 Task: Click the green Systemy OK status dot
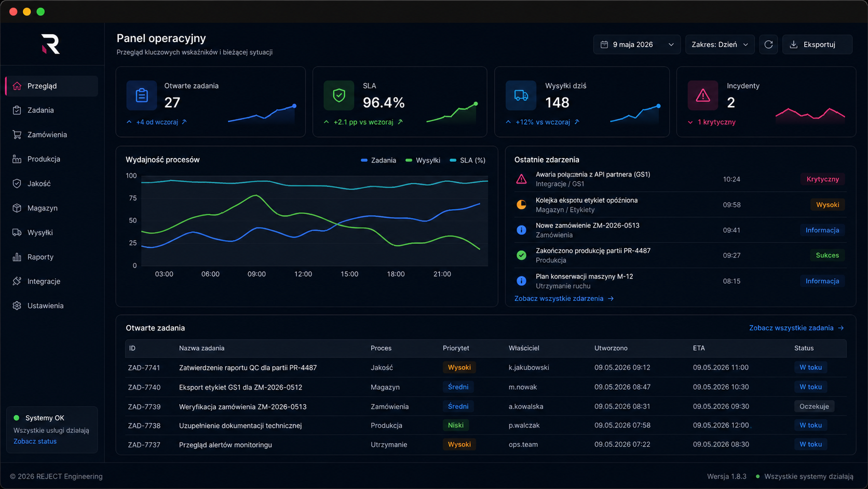16,418
